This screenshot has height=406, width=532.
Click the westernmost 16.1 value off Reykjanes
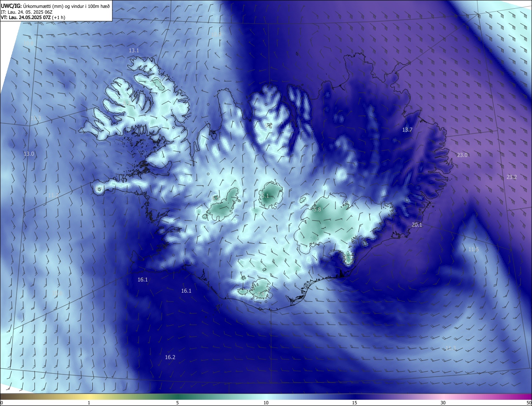coord(143,280)
